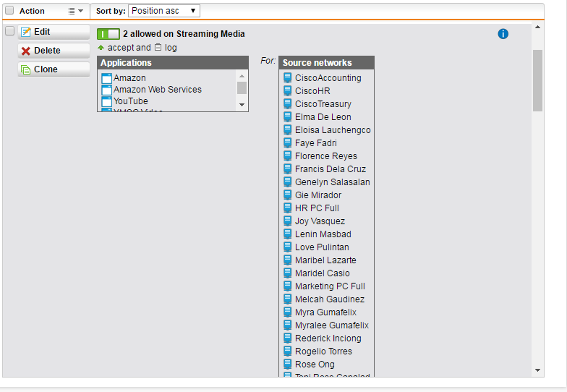Click the Amazon application icon
The image size is (567, 392).
click(x=107, y=78)
